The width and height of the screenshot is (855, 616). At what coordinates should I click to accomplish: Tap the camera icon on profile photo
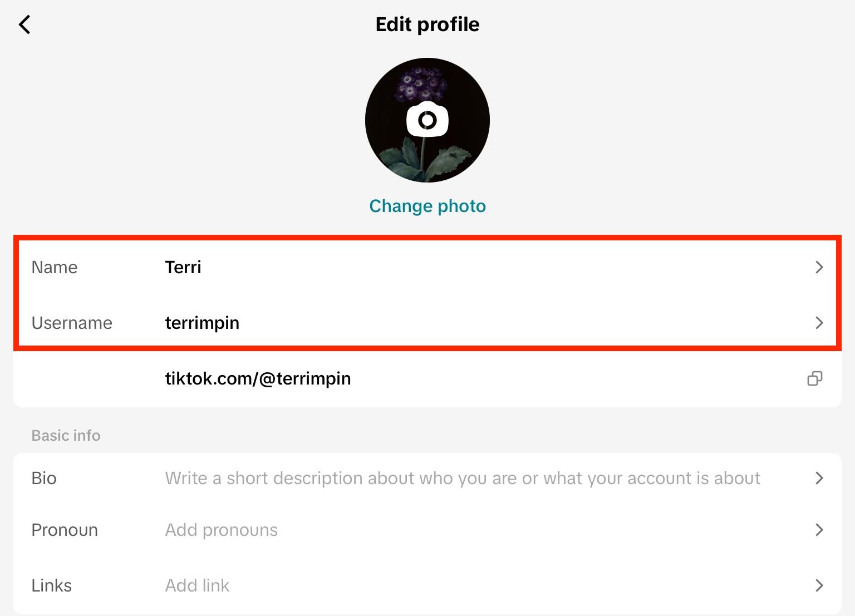pos(427,120)
